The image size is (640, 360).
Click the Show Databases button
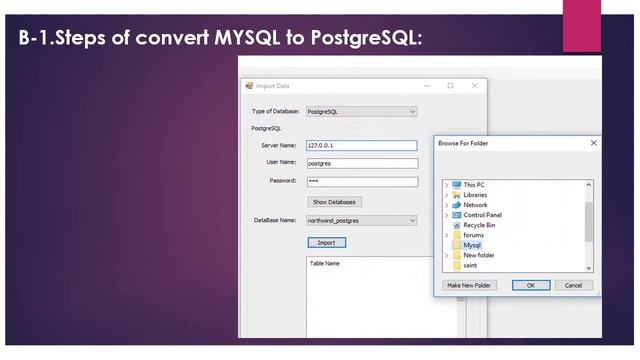334,202
